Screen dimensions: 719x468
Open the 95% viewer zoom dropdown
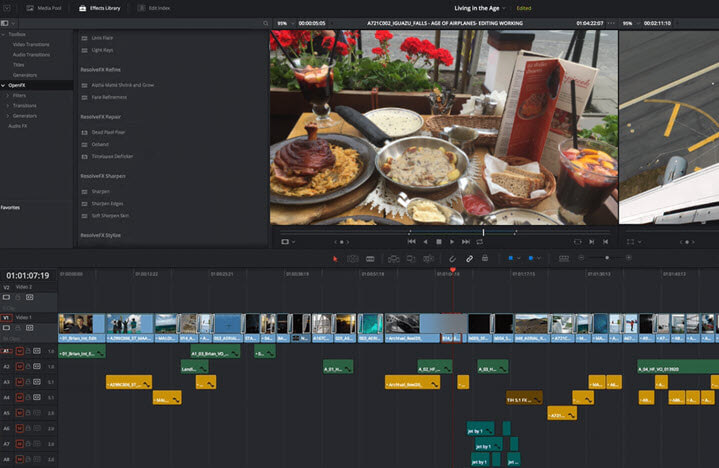(x=285, y=22)
